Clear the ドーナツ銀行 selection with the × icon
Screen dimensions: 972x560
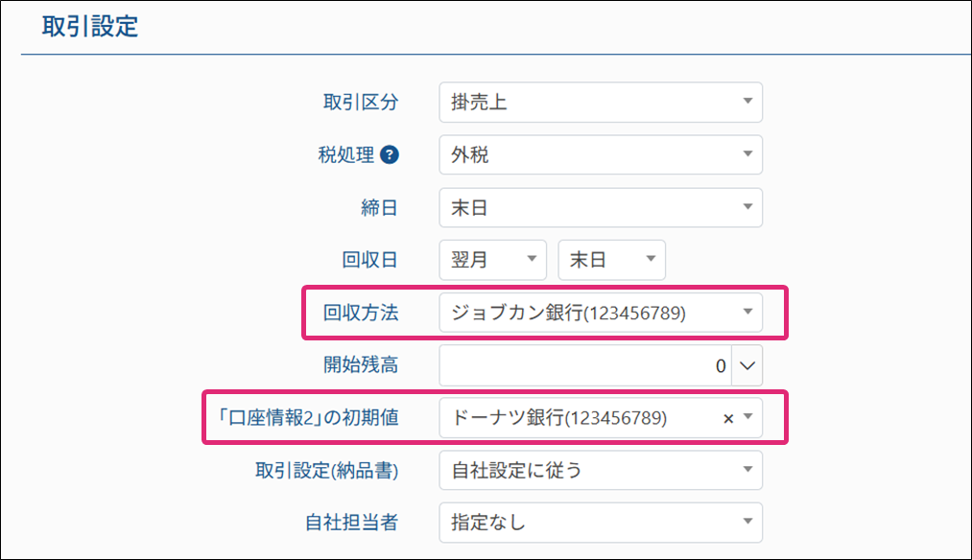[x=727, y=418]
